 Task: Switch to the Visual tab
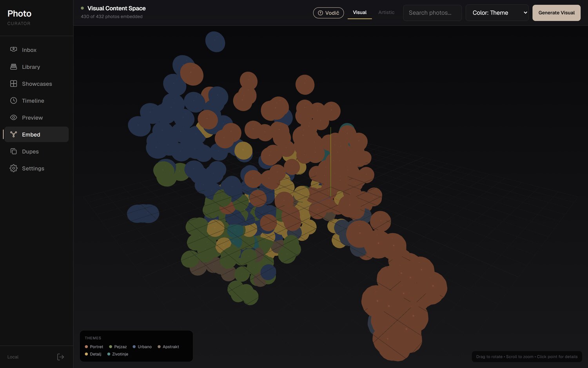point(359,13)
